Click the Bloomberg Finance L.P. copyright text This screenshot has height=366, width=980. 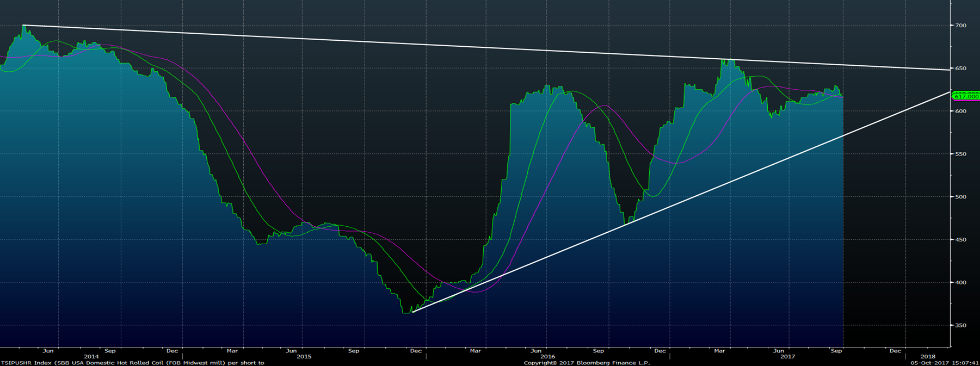587,363
